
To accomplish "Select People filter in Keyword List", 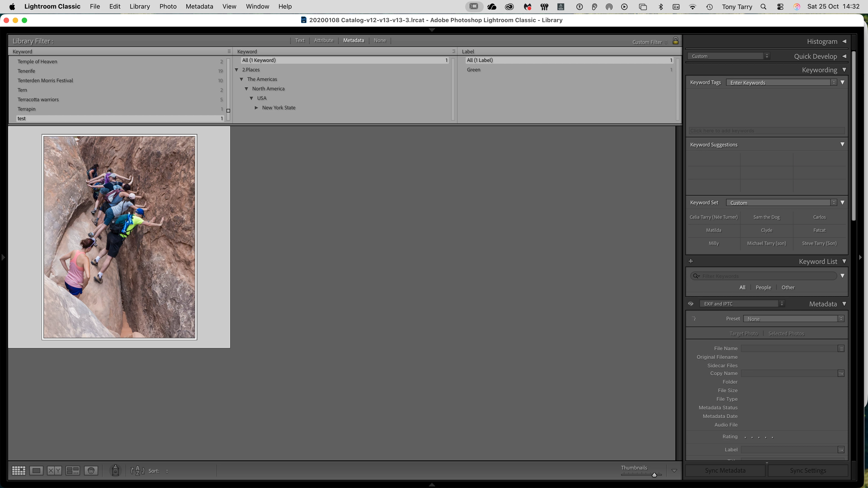I will tap(763, 287).
